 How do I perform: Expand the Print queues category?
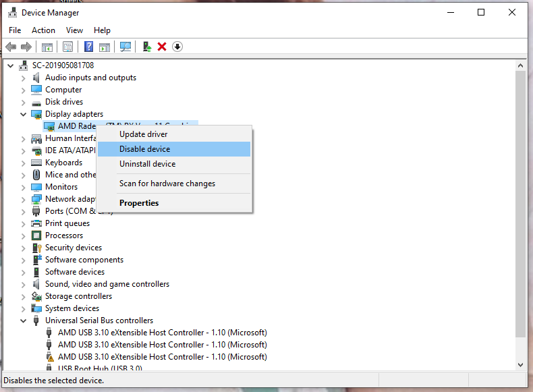(x=23, y=223)
